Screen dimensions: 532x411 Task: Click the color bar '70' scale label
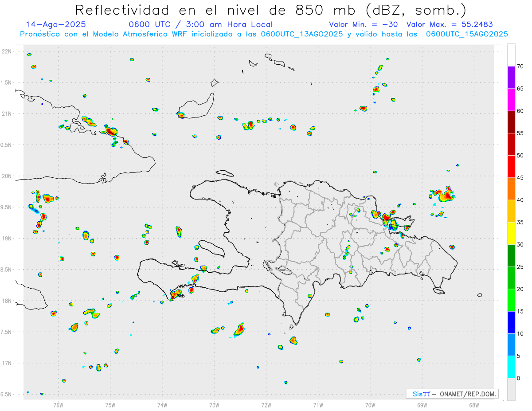tap(520, 67)
